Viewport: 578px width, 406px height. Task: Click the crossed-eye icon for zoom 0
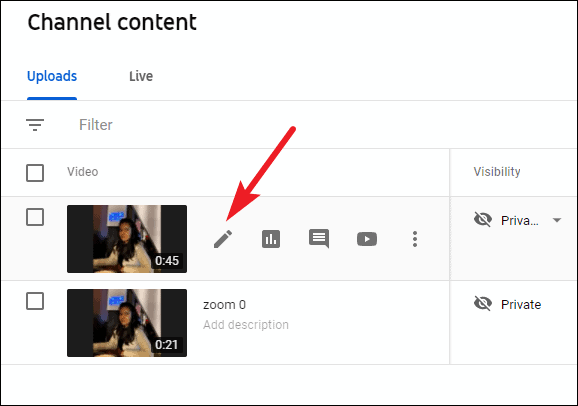tap(483, 303)
